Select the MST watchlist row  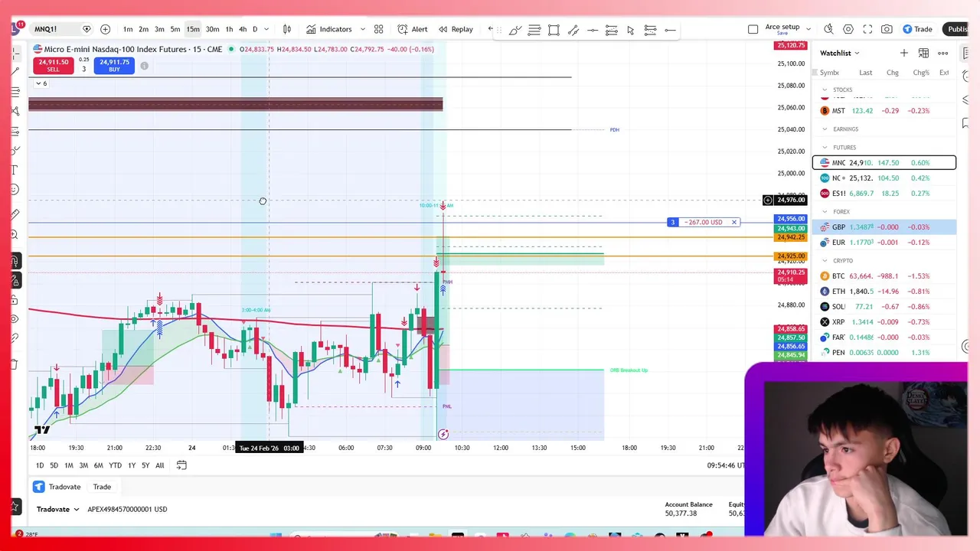(x=884, y=111)
